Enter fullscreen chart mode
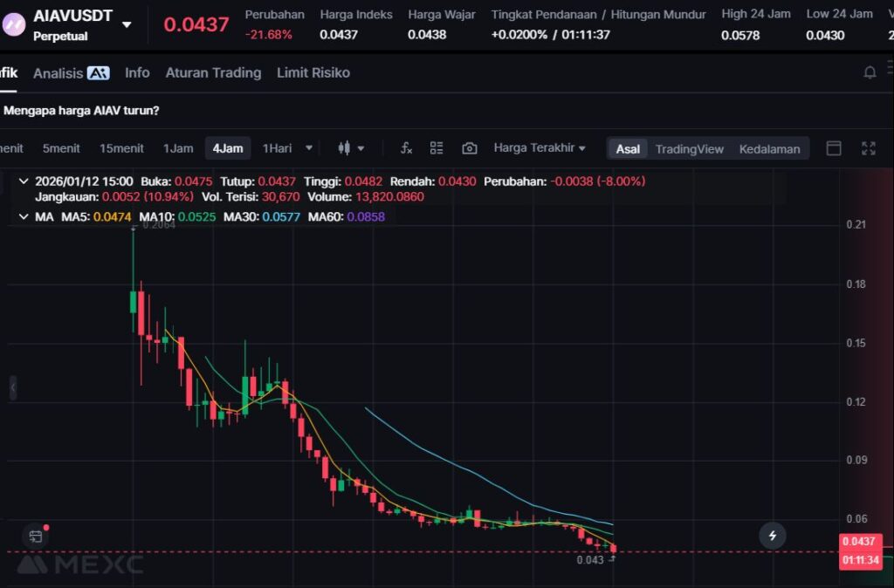The height and width of the screenshot is (588, 894). coord(869,148)
